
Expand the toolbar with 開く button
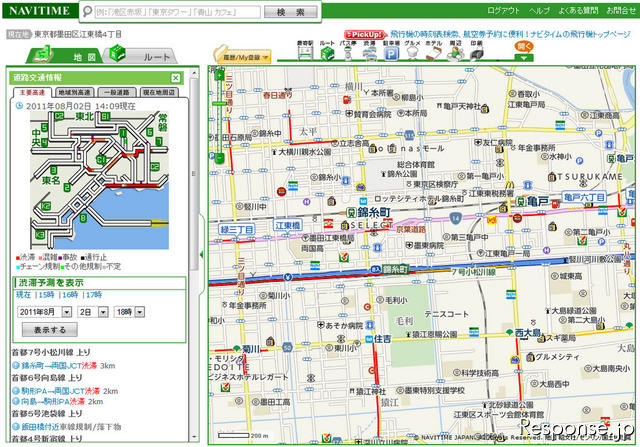(524, 51)
